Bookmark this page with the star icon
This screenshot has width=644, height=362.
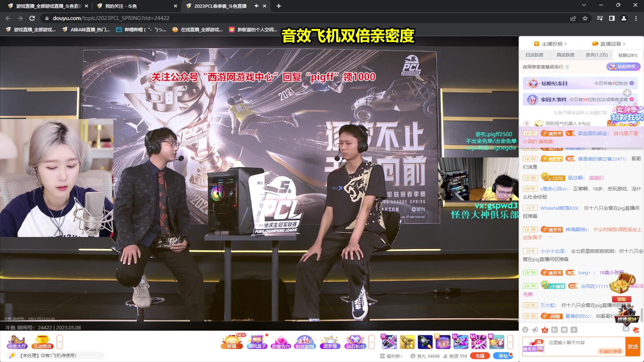click(x=585, y=18)
